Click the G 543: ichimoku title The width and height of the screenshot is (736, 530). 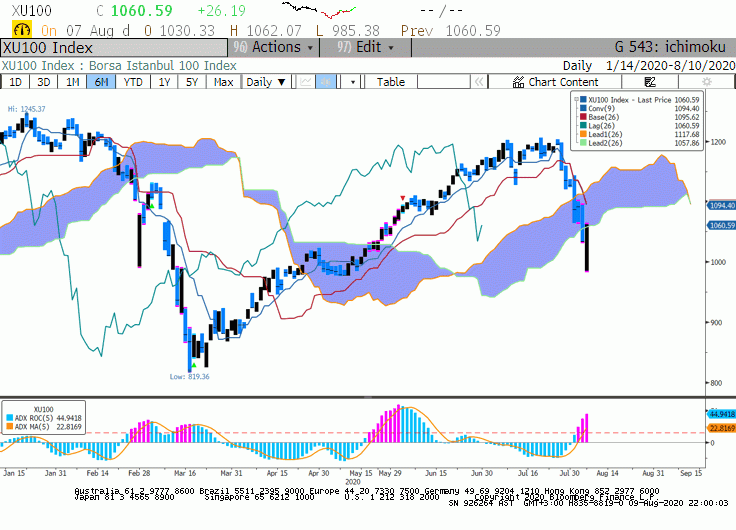pyautogui.click(x=670, y=47)
